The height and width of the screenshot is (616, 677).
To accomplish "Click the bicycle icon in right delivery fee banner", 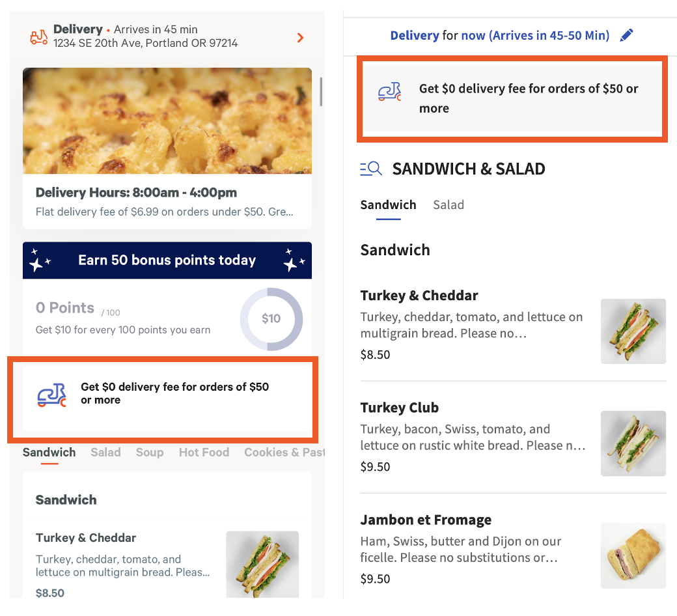I will (x=389, y=91).
